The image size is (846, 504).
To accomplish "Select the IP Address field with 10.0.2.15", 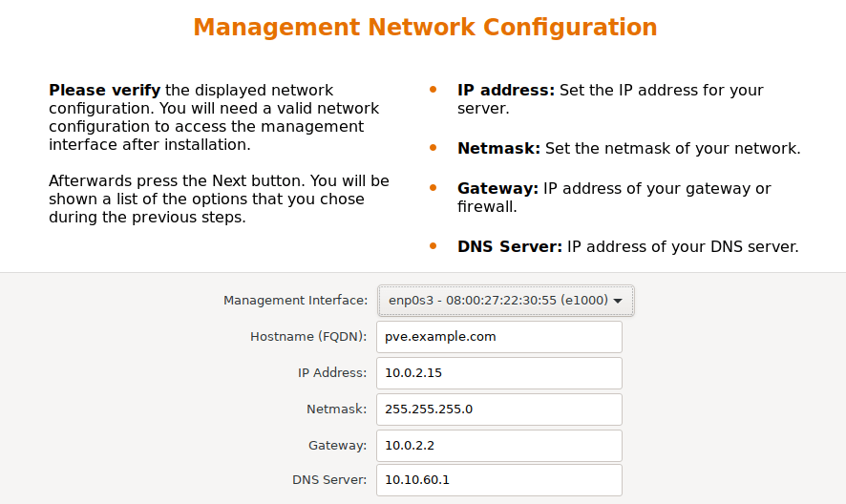I will (x=500, y=373).
